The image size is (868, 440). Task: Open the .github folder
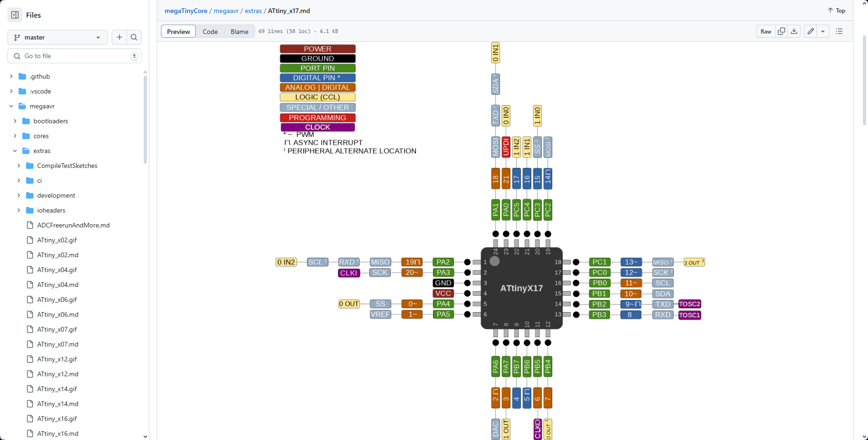coord(40,76)
